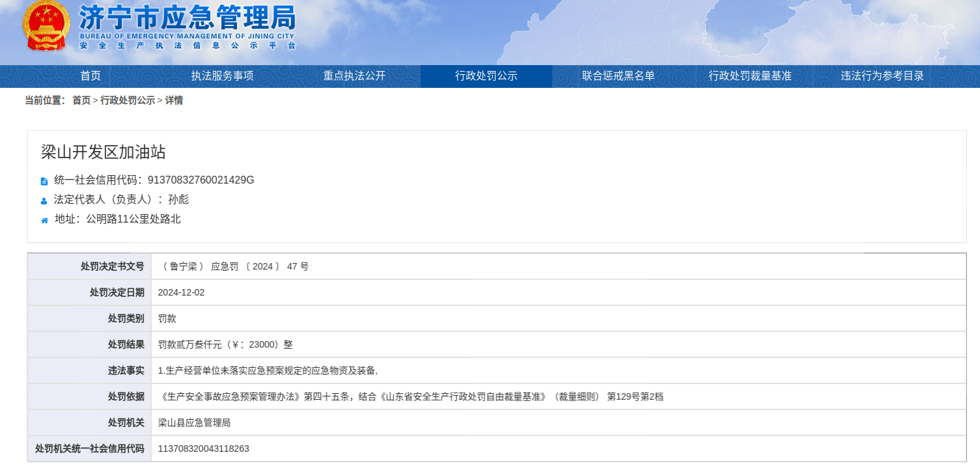Click the subtitle 安全生产执法信息公示平台
This screenshot has height=470, width=980.
pos(188,46)
